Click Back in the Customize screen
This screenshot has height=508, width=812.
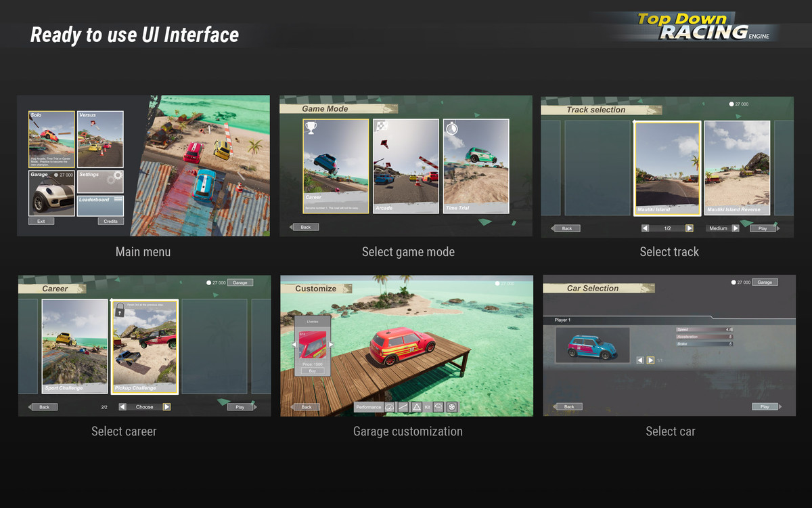click(x=307, y=407)
